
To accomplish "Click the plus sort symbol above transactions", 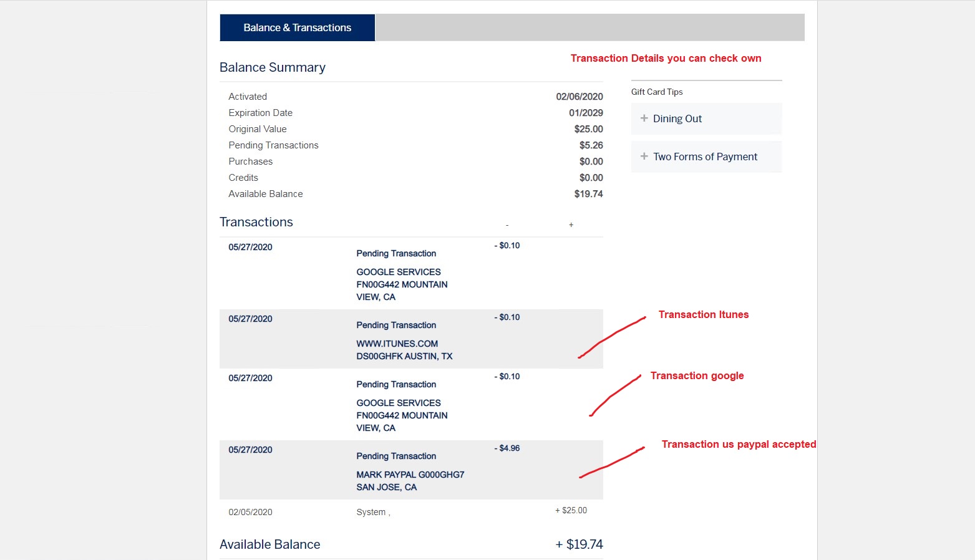I will (571, 224).
